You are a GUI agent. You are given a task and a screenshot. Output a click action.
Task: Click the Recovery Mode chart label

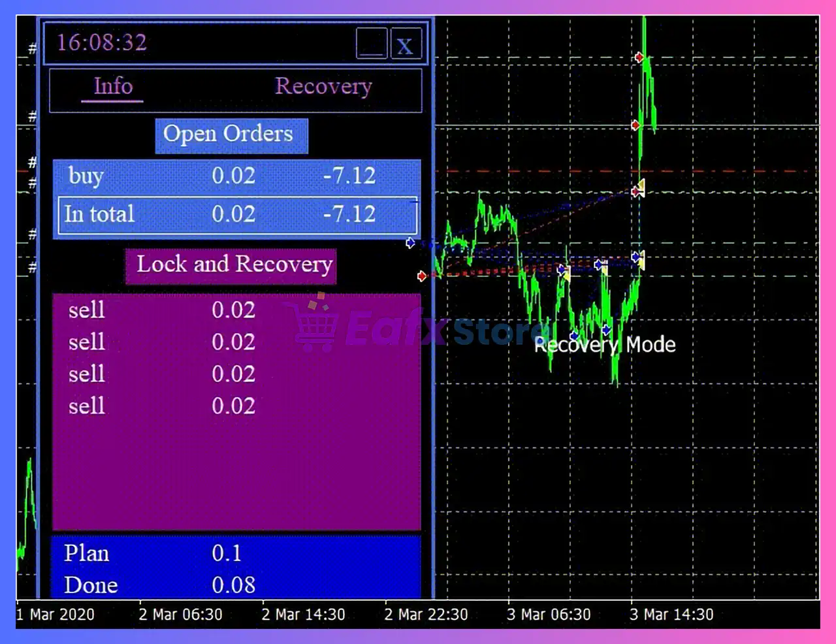[x=604, y=345]
